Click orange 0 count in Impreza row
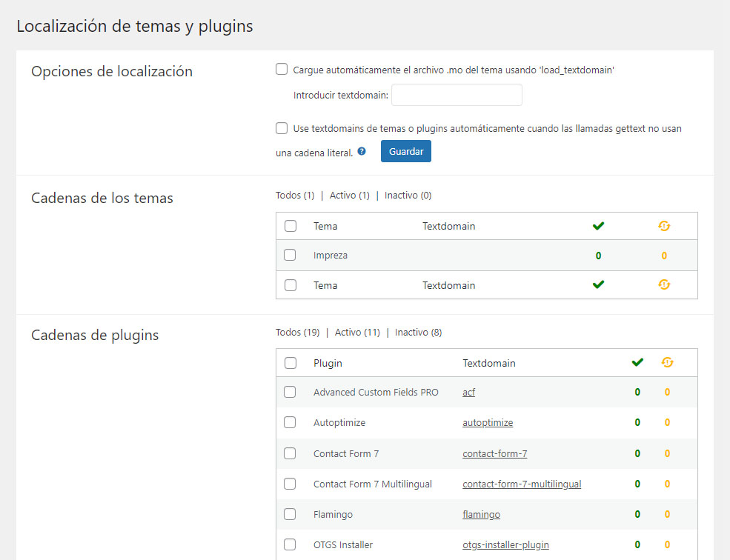Screen dimensions: 730x560 click(664, 256)
